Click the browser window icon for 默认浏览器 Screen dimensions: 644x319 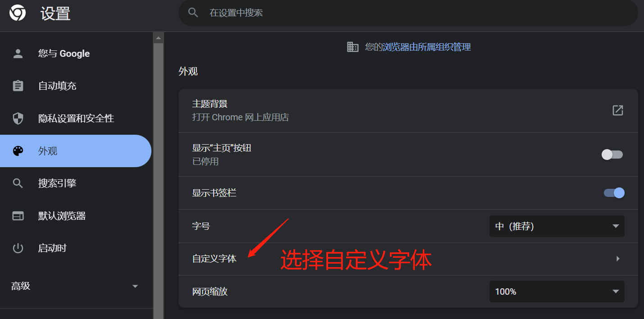tap(18, 216)
